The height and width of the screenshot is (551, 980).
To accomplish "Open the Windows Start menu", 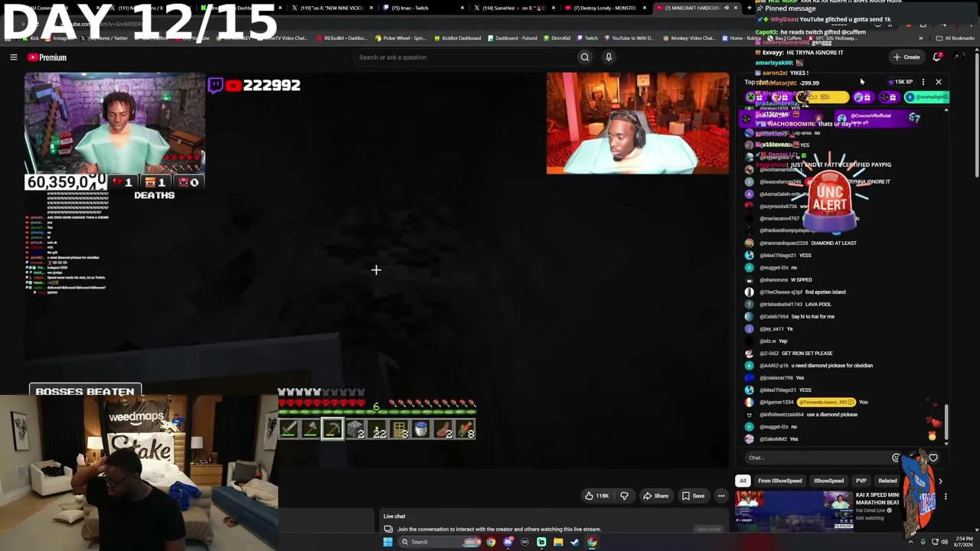I will [387, 542].
